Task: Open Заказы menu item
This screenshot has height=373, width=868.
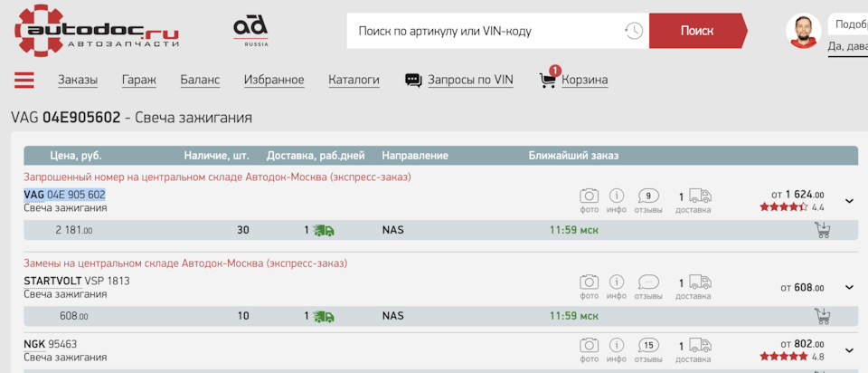Action: (x=78, y=80)
